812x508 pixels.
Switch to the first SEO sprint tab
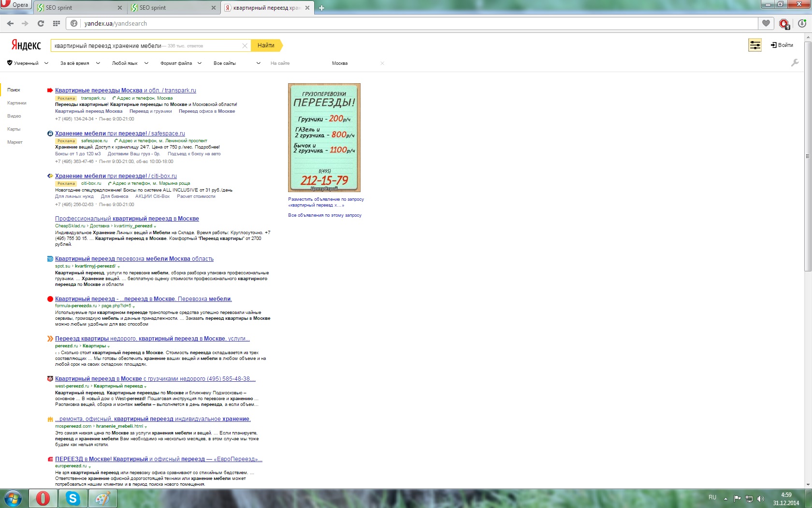(x=80, y=8)
